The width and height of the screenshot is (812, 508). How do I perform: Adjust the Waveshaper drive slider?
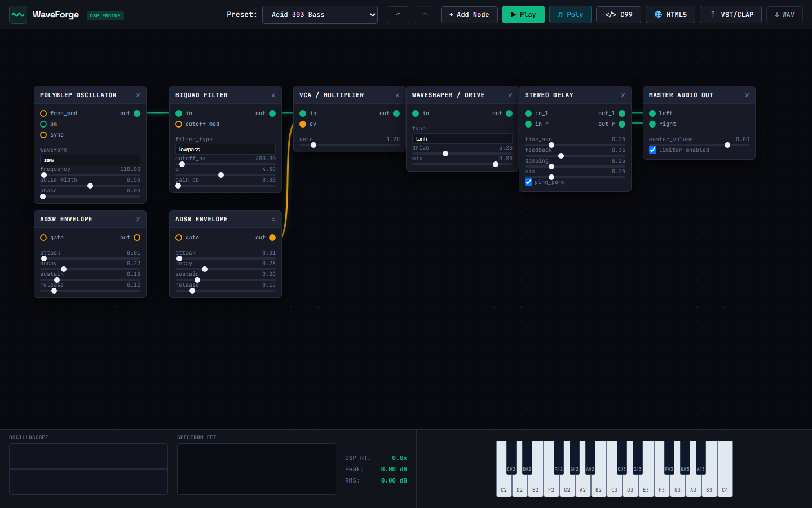[462, 154]
